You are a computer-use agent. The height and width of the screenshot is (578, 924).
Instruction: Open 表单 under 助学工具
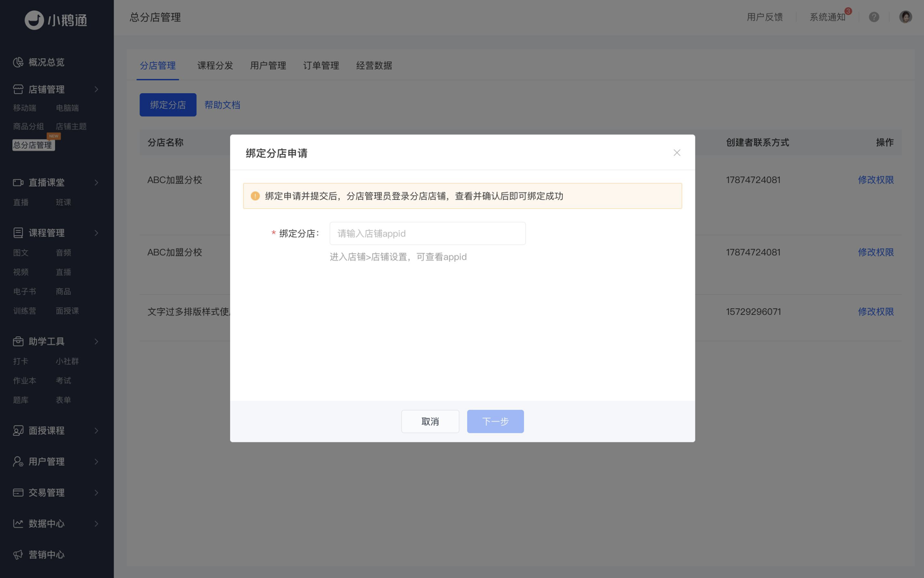tap(63, 400)
